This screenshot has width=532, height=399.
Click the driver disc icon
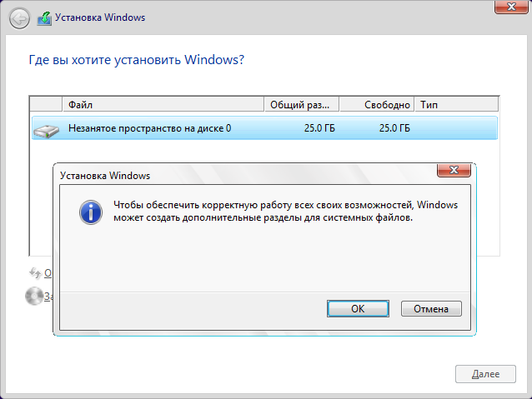(34, 294)
